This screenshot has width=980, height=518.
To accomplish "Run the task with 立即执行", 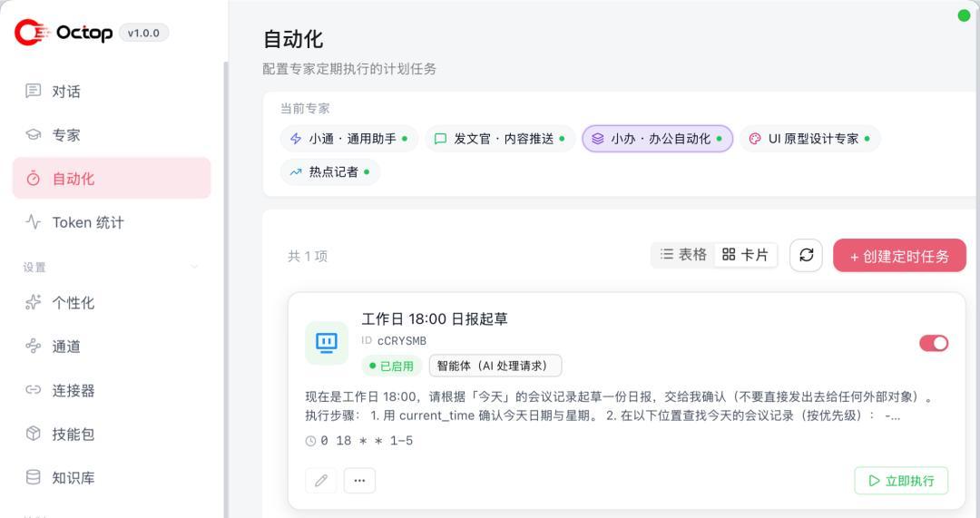I will [901, 481].
